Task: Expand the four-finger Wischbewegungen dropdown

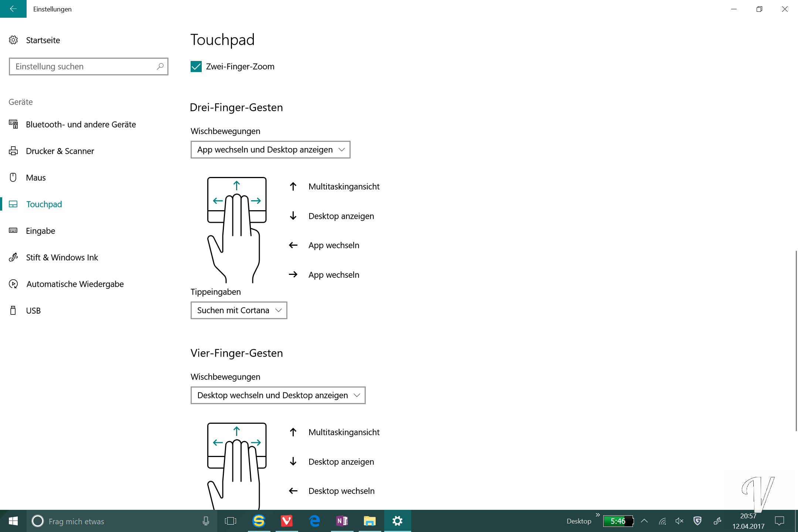Action: (278, 395)
